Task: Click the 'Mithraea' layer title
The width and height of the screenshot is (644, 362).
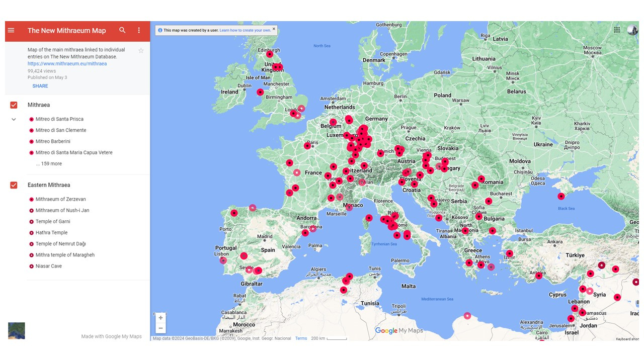Action: click(x=39, y=105)
